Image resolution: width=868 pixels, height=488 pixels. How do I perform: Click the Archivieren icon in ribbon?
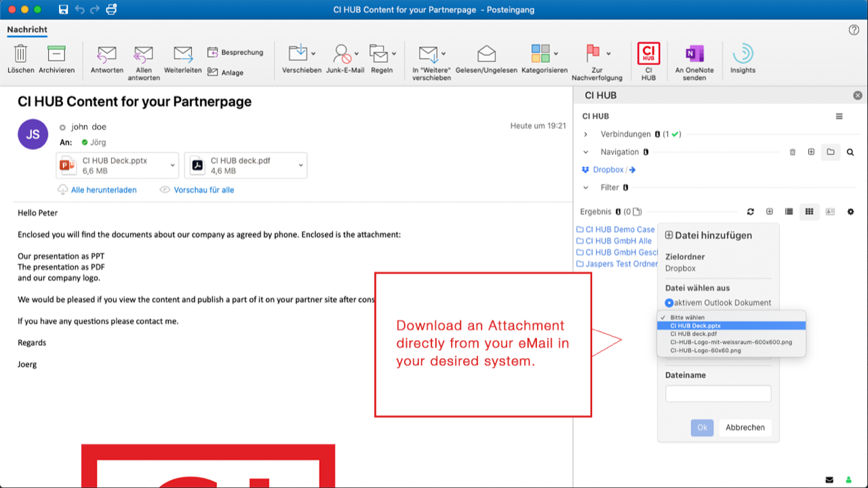(56, 54)
